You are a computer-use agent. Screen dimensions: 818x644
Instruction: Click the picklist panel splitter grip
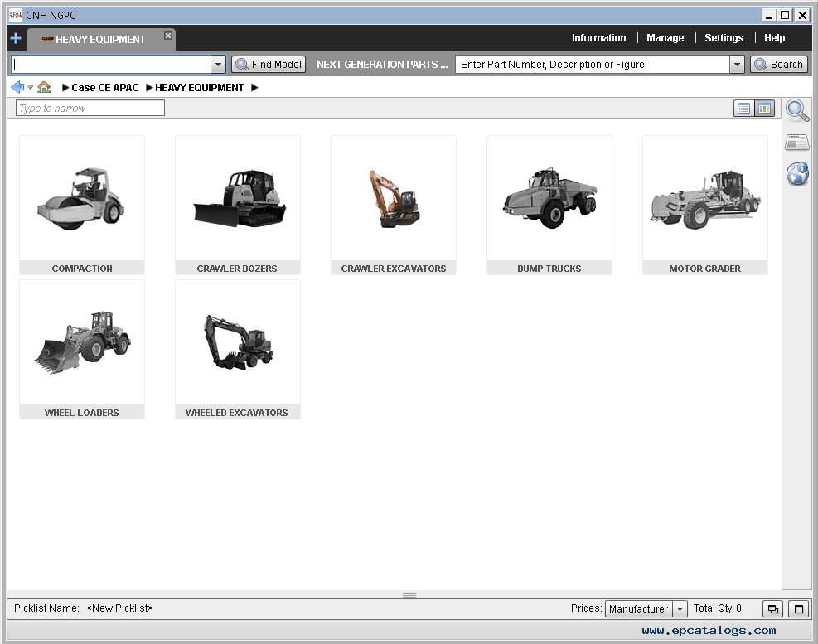(409, 595)
